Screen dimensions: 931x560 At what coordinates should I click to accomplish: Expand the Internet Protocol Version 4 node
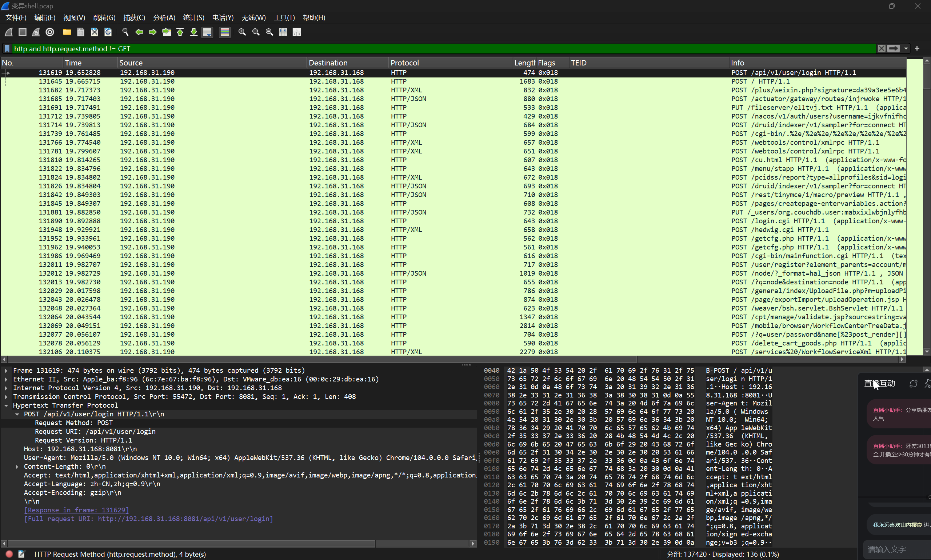click(x=6, y=388)
